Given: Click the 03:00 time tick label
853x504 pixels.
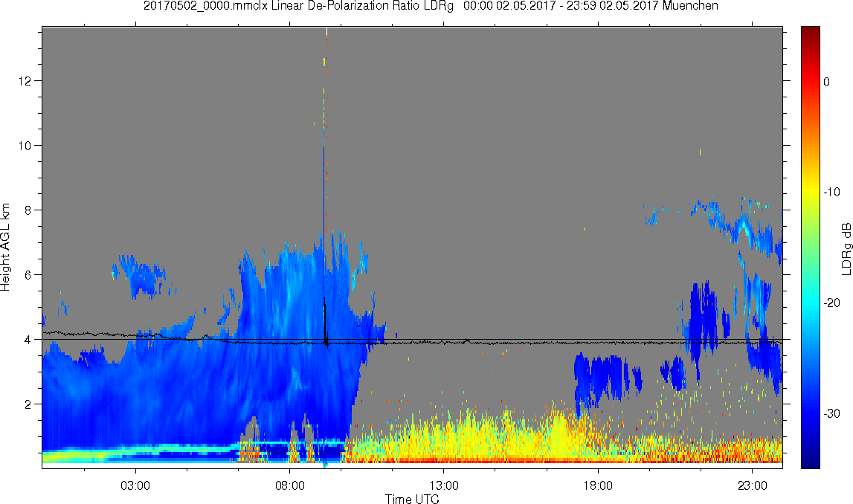Looking at the screenshot, I should (135, 485).
